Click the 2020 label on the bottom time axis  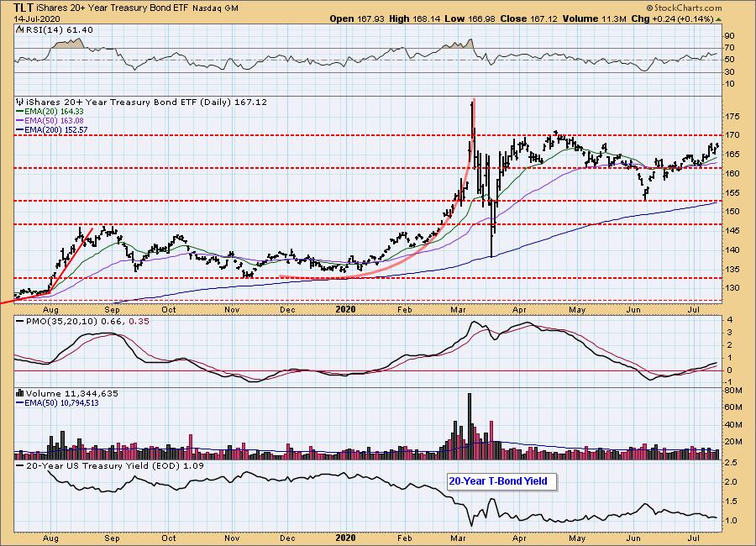pyautogui.click(x=346, y=538)
